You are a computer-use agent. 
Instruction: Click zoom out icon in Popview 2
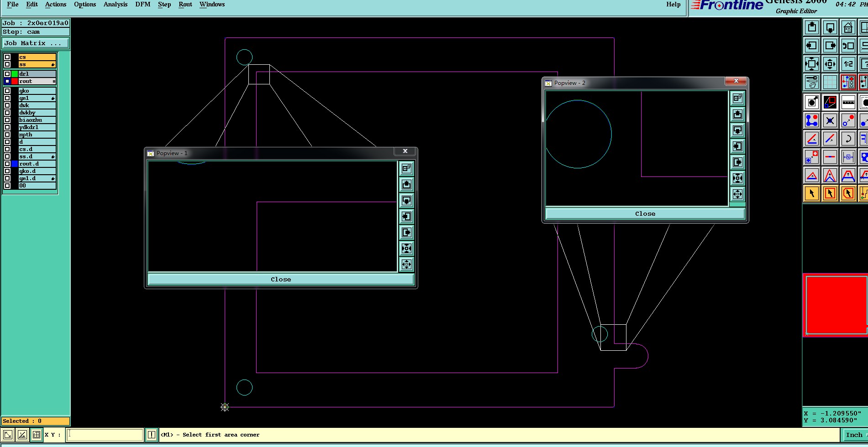pyautogui.click(x=737, y=194)
